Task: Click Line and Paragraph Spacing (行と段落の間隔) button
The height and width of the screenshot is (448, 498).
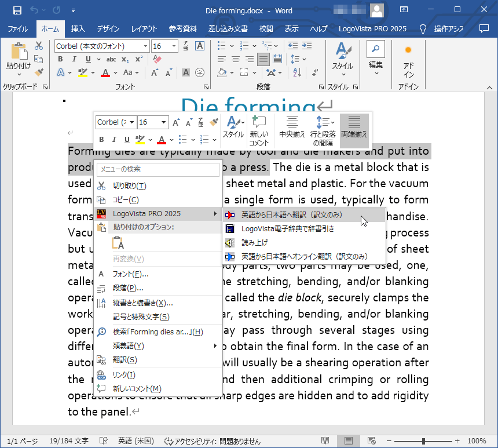Action: pos(323,130)
